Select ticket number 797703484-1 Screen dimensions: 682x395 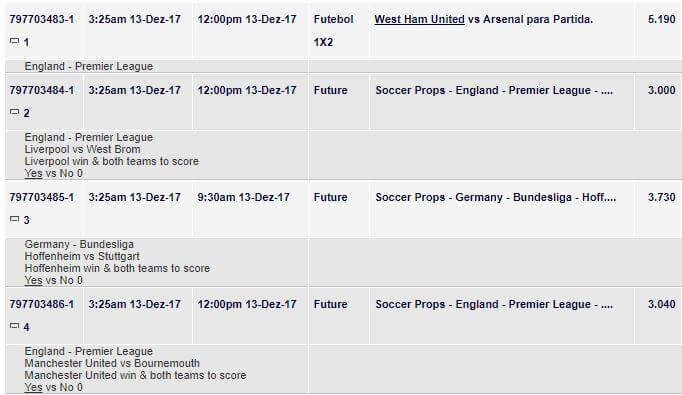[x=42, y=90]
